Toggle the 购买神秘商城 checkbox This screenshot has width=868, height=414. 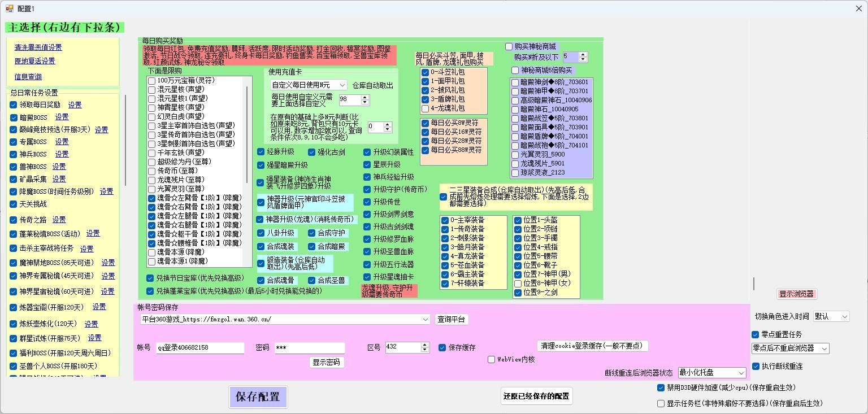[x=509, y=47]
